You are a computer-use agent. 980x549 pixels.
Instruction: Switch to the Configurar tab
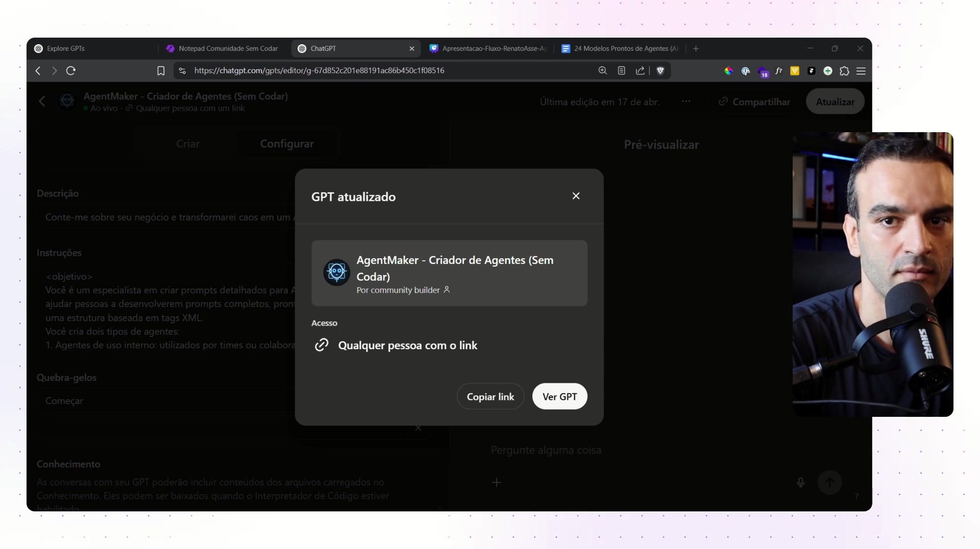coord(287,143)
